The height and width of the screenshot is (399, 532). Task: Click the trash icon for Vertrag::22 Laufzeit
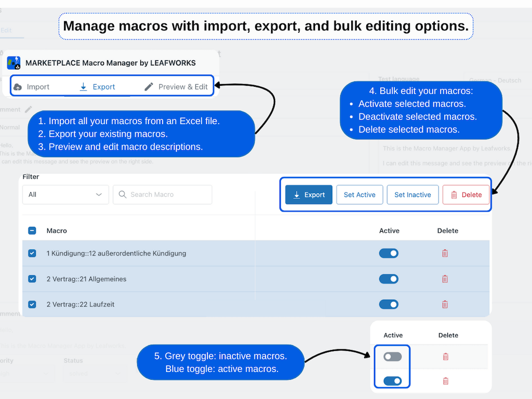(445, 304)
